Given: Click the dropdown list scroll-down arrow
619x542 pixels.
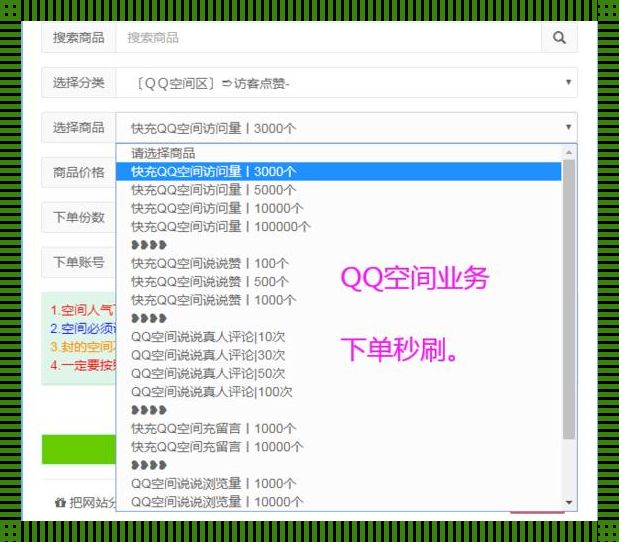Looking at the screenshot, I should (x=569, y=503).
